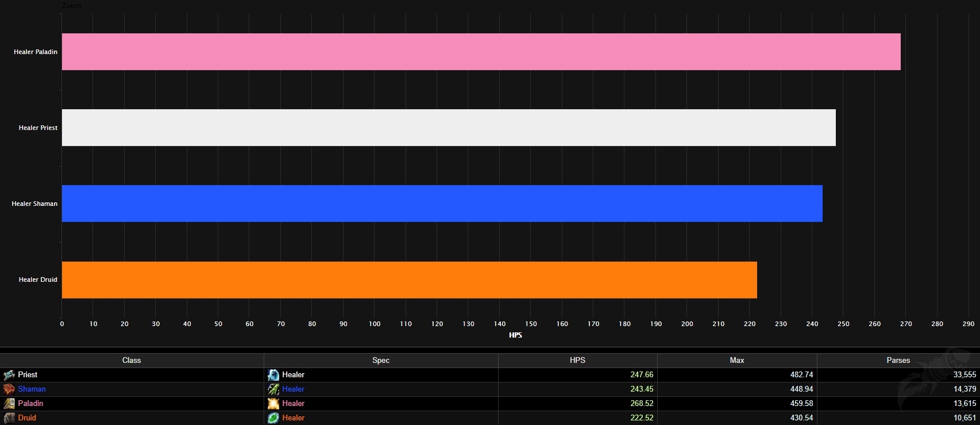
Task: Click the 430.54 Max value
Action: [x=801, y=418]
